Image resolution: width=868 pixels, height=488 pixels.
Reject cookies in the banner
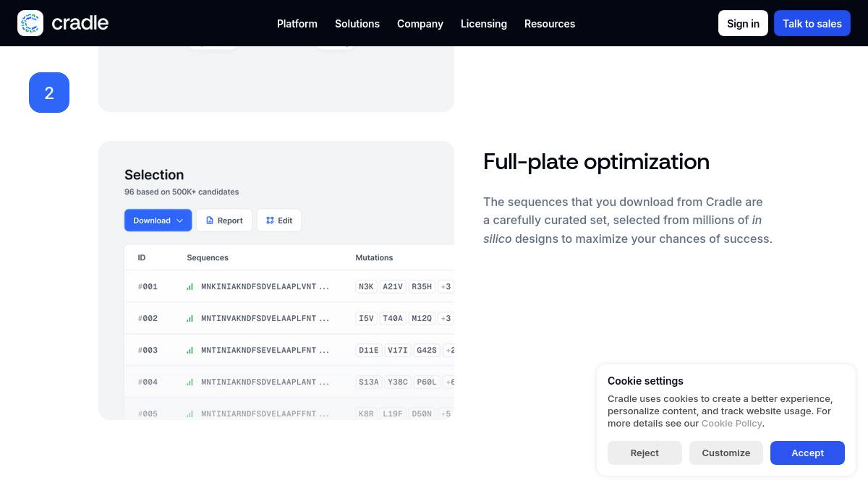coord(644,453)
